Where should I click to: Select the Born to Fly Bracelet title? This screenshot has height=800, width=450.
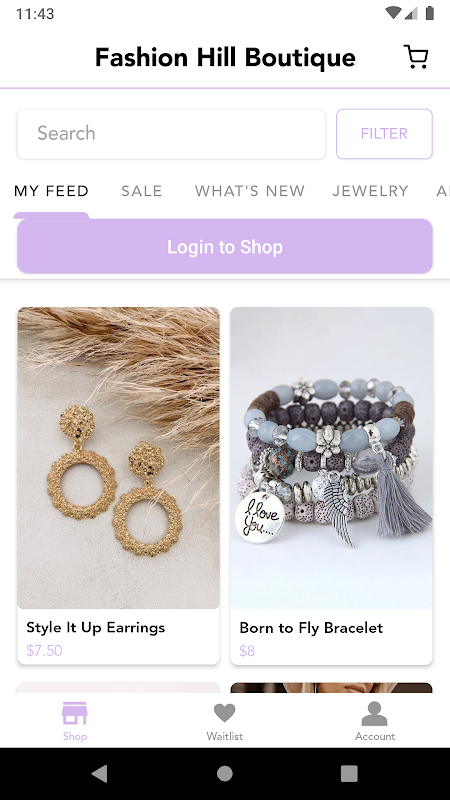311,628
